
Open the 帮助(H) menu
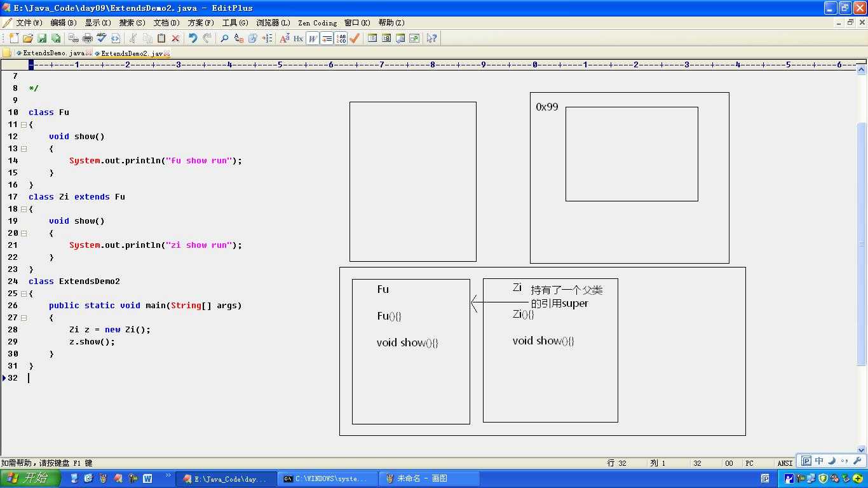point(391,23)
